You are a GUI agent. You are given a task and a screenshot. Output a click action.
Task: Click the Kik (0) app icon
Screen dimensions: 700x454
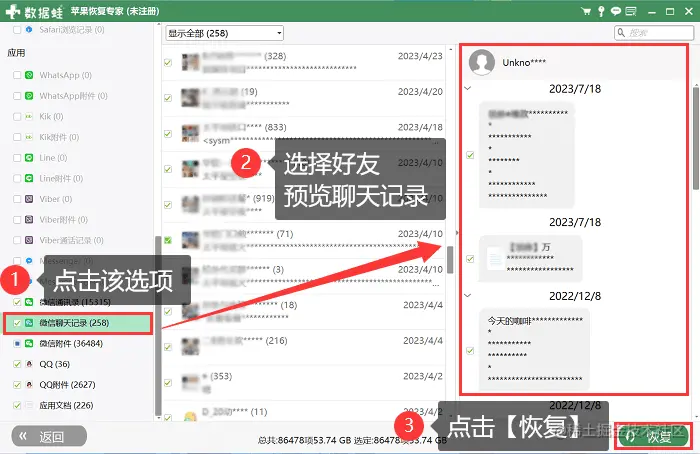(x=29, y=117)
